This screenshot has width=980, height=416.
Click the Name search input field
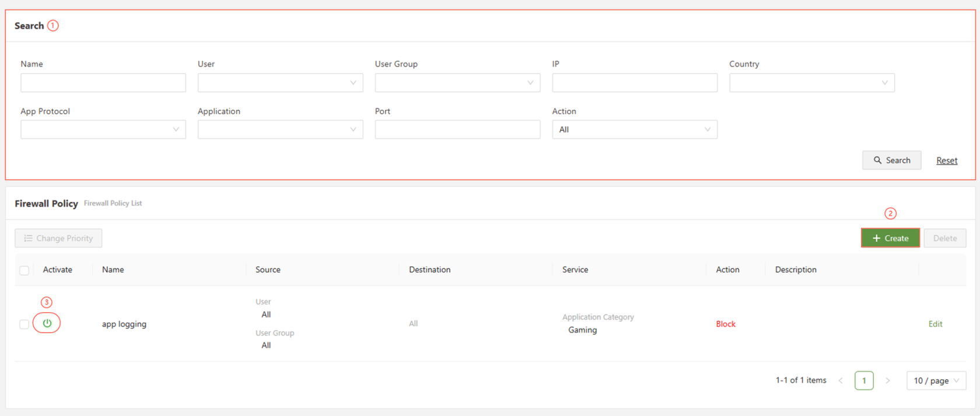103,83
